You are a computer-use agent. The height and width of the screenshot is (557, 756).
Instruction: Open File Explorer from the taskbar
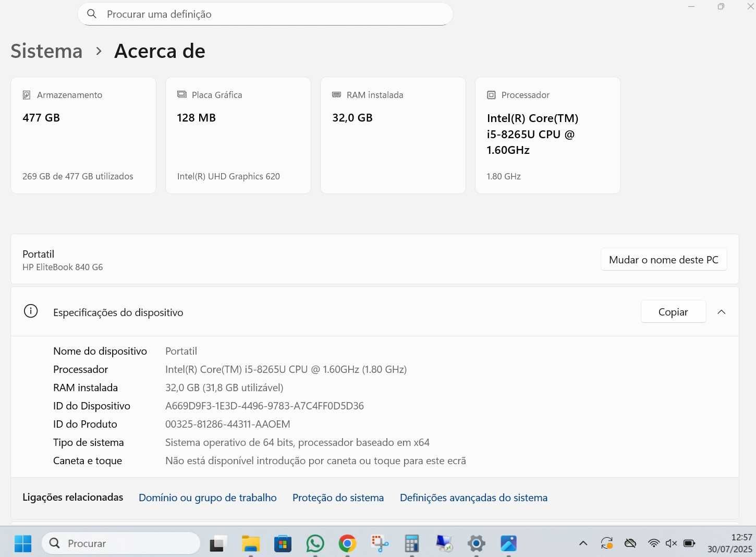[x=251, y=543]
